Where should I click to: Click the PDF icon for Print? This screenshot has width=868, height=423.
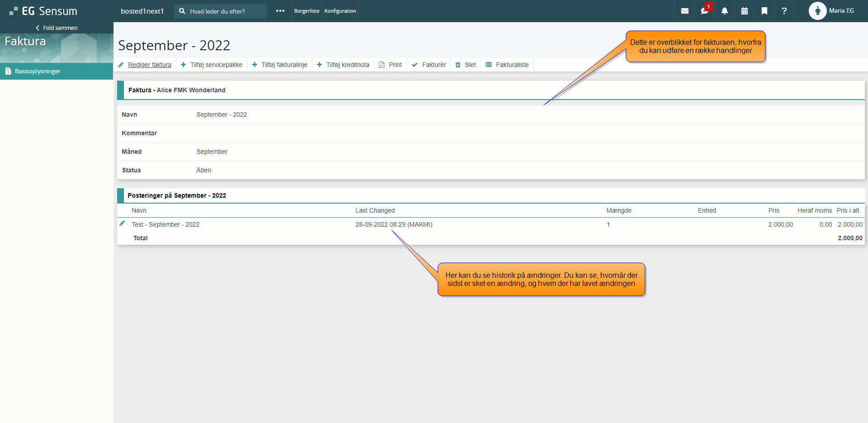[382, 65]
